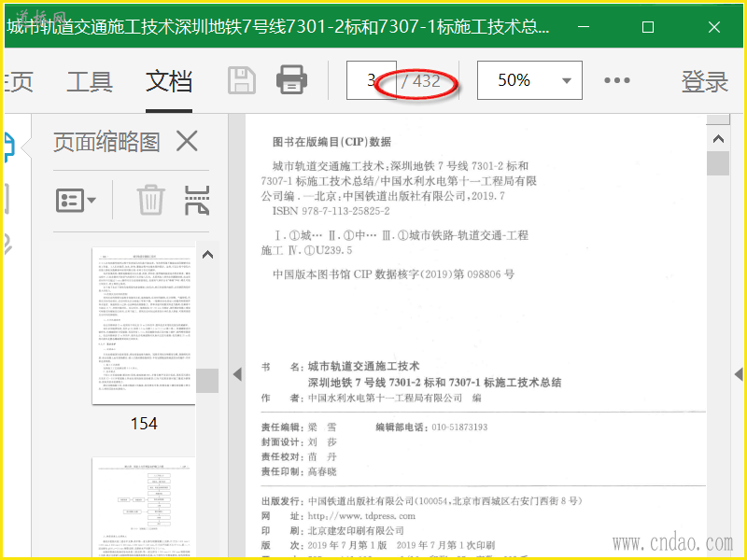Click the blue page thumbnails sidebar icon
The image size is (747, 560).
click(9, 147)
